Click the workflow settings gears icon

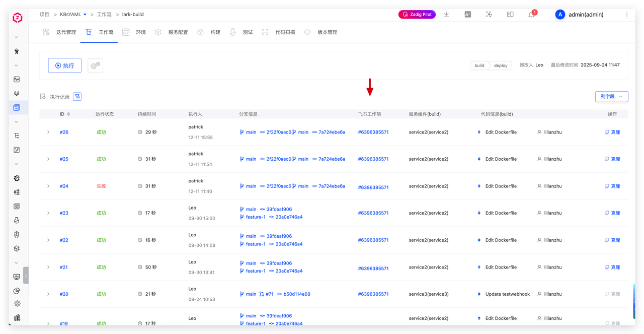pos(95,65)
